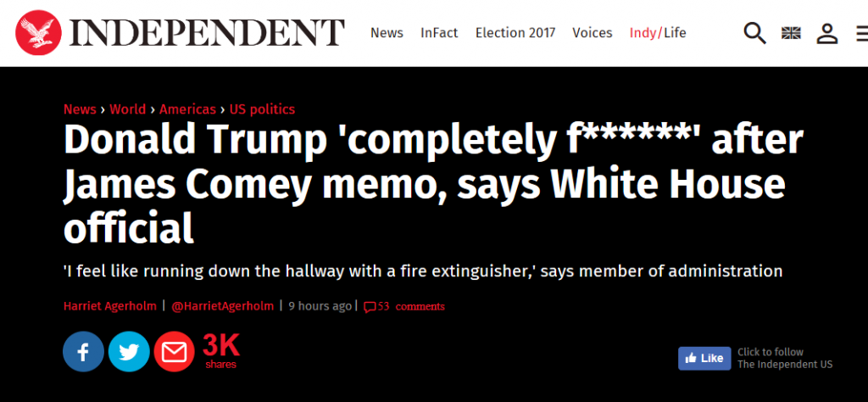This screenshot has width=868, height=402.
Task: Click the comments speech bubble icon
Action: tap(370, 307)
